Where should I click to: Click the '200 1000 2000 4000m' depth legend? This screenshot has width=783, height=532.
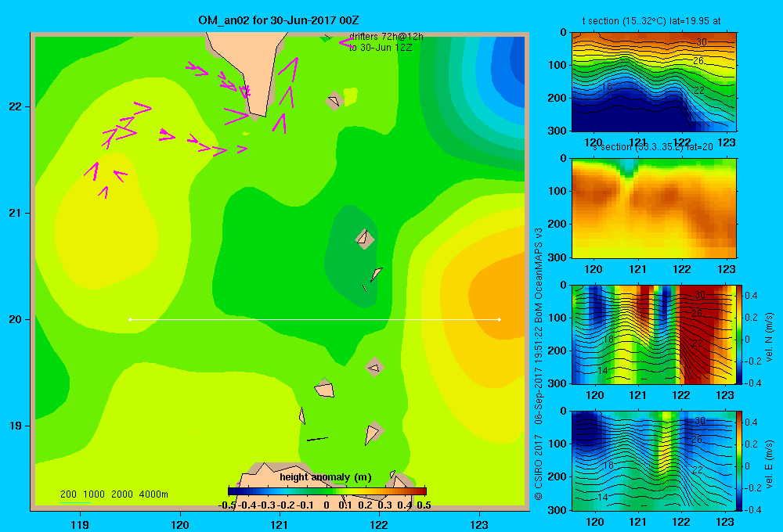point(114,494)
